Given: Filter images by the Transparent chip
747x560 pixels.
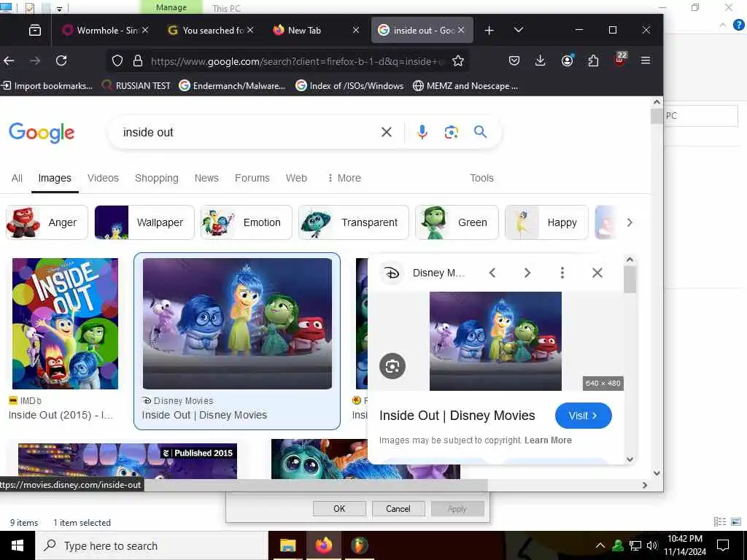Looking at the screenshot, I should (x=354, y=222).
